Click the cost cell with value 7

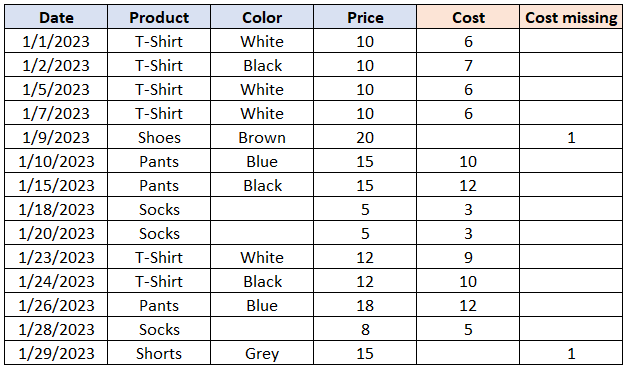[x=468, y=65]
